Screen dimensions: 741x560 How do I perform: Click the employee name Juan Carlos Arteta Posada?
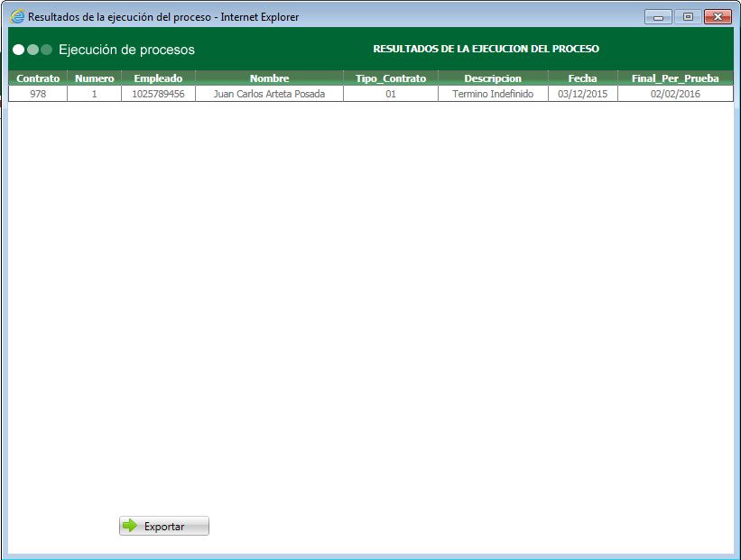pos(269,93)
